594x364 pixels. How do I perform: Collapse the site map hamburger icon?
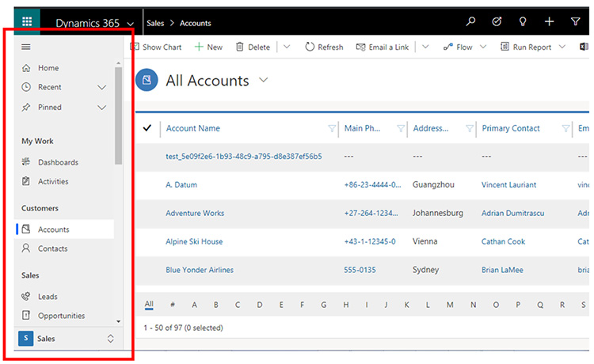point(26,47)
